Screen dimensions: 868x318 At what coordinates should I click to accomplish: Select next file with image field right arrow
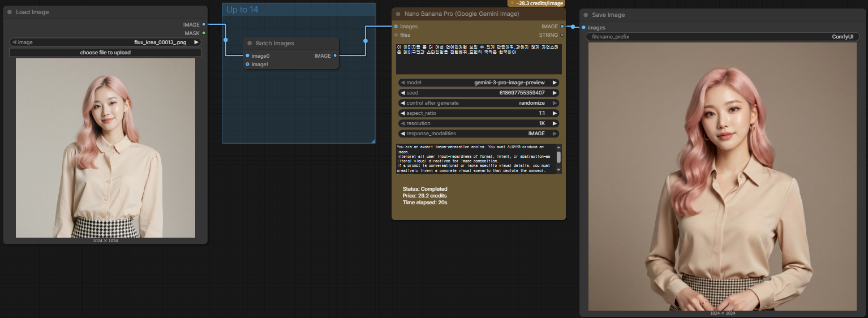[196, 42]
